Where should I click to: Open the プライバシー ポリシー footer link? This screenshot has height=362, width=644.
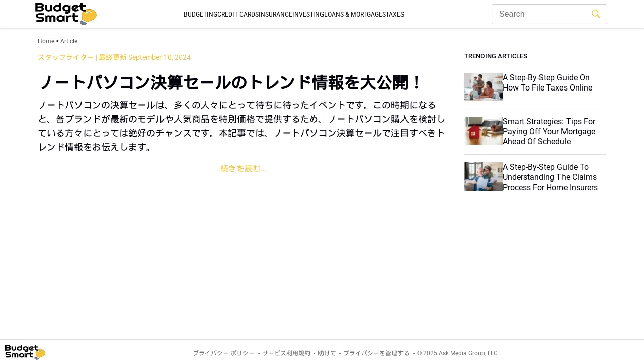223,353
